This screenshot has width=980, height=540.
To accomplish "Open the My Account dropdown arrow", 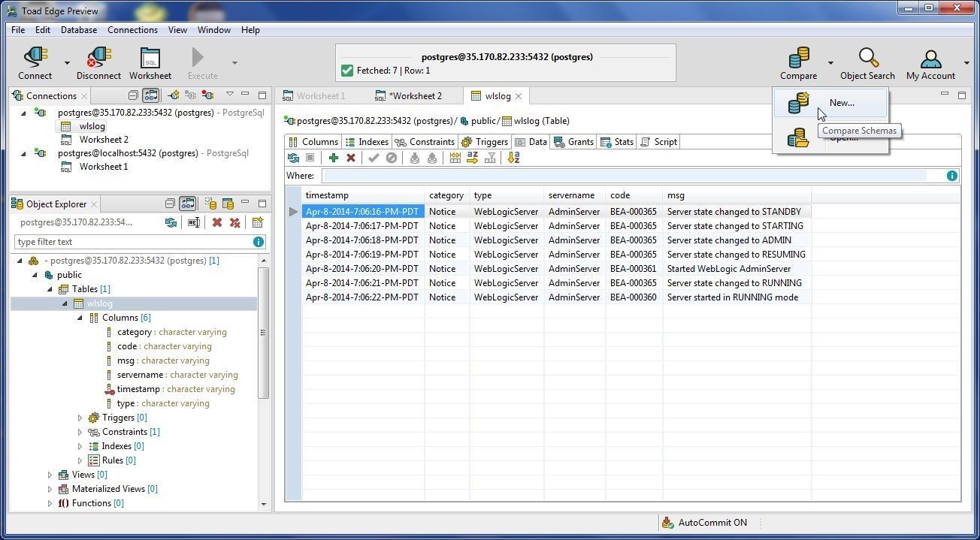I will click(966, 63).
